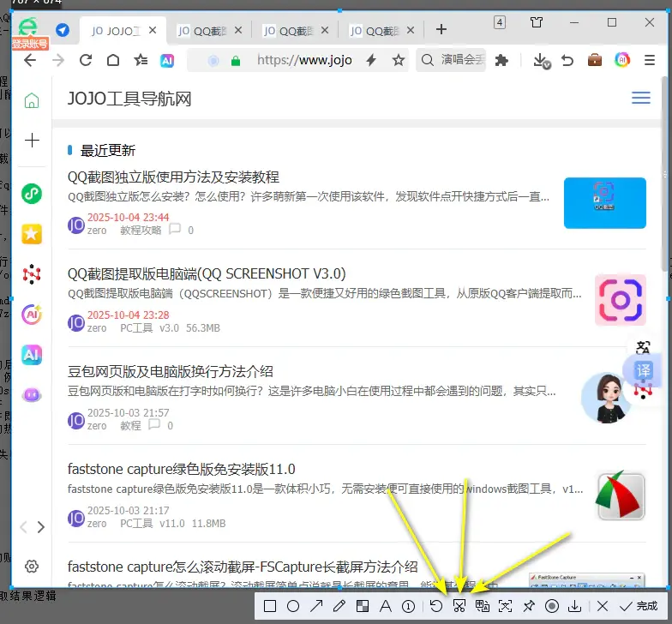Undo the last annotation
Screen dimensions: 672x624
tap(436, 606)
